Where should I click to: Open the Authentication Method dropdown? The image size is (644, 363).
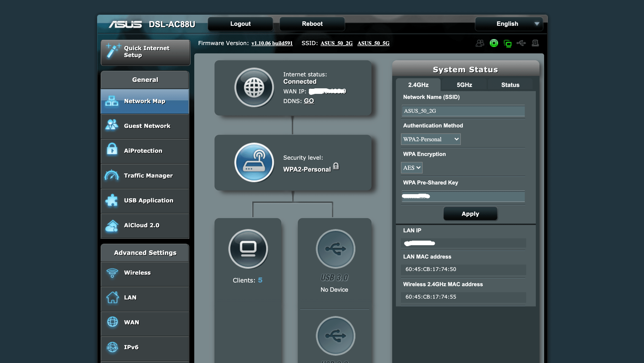tap(430, 139)
